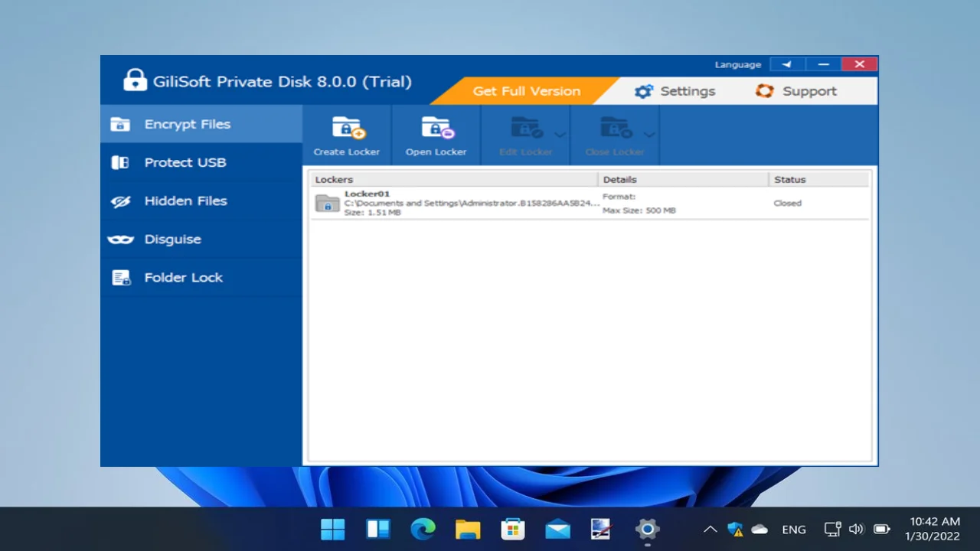Open Settings with the gear icon
The image size is (980, 551).
point(644,91)
